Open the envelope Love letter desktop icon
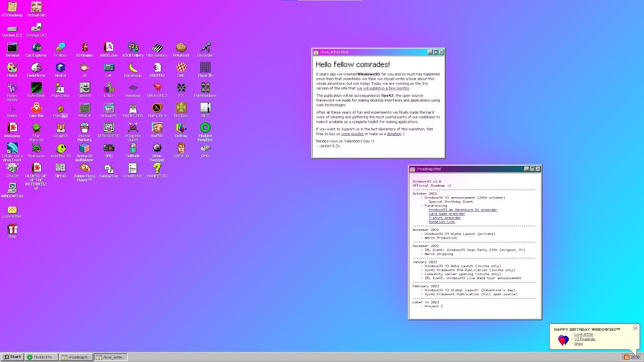 click(x=12, y=211)
